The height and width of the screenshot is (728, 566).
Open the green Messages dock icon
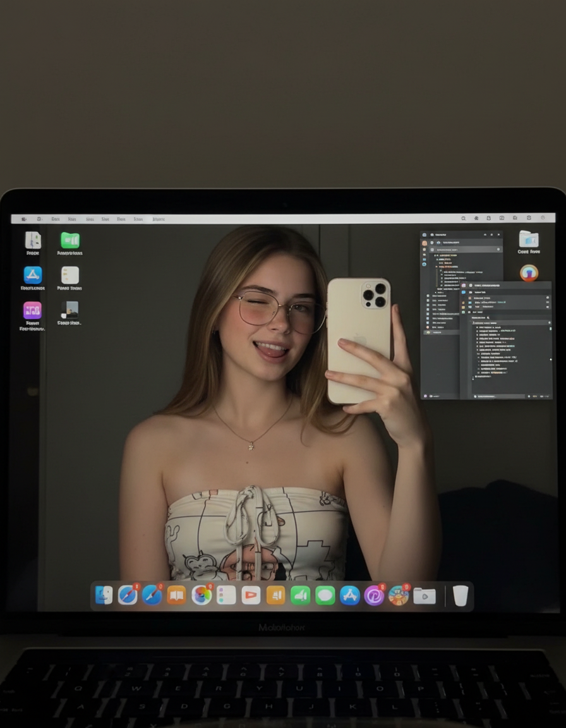[x=325, y=595]
